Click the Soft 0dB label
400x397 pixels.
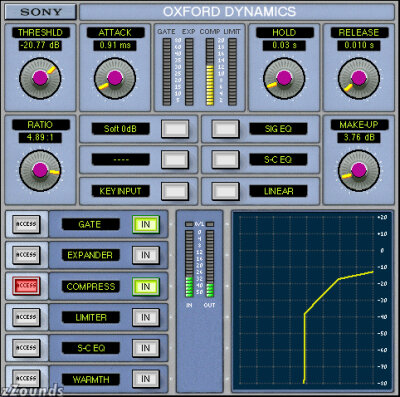(120, 129)
